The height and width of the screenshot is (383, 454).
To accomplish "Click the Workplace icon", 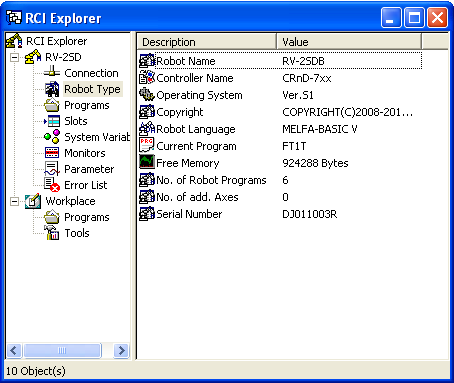I will coord(33,201).
